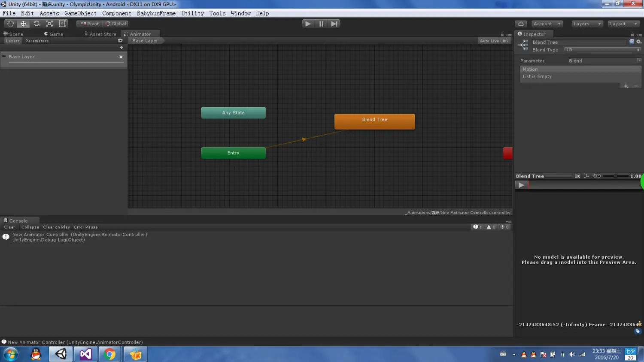Click Base Layer breadcrumb in Animator
Screen dimensions: 644x362
[x=146, y=41]
